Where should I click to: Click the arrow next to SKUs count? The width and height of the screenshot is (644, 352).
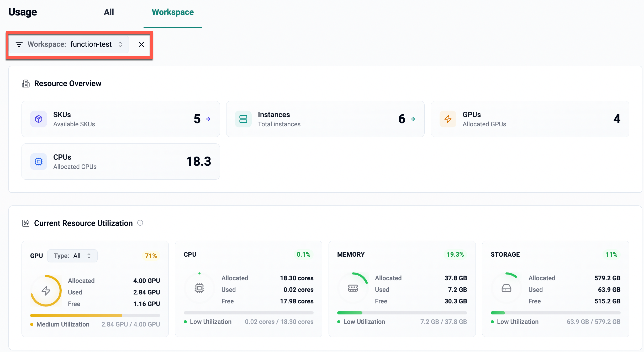click(208, 119)
